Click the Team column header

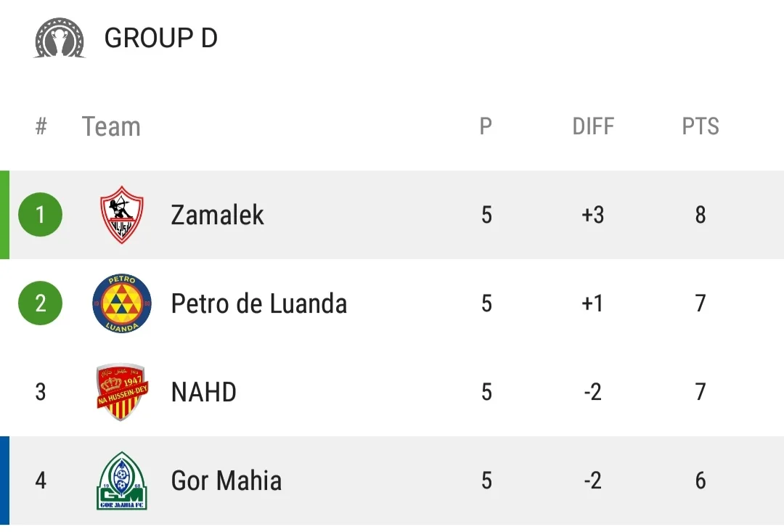pos(111,126)
